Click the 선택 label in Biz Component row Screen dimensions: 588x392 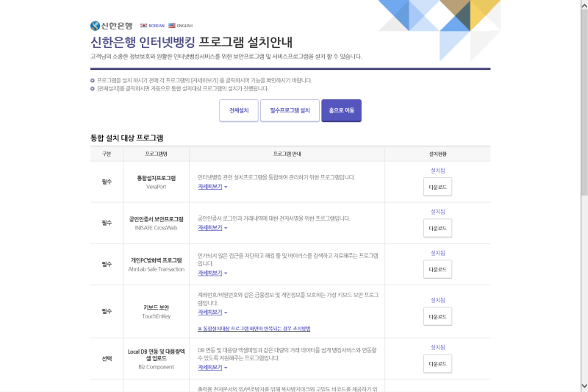click(107, 359)
